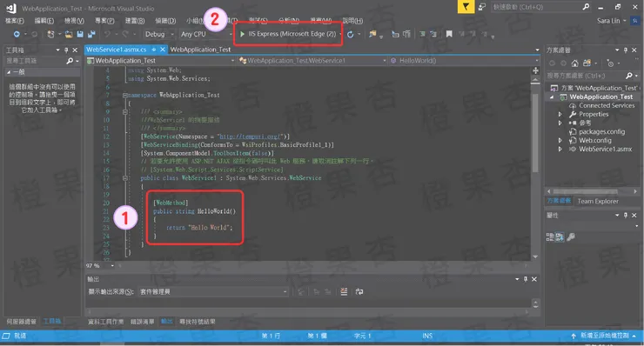Click the Clear All output icon
The width and height of the screenshot is (644, 346).
344,291
